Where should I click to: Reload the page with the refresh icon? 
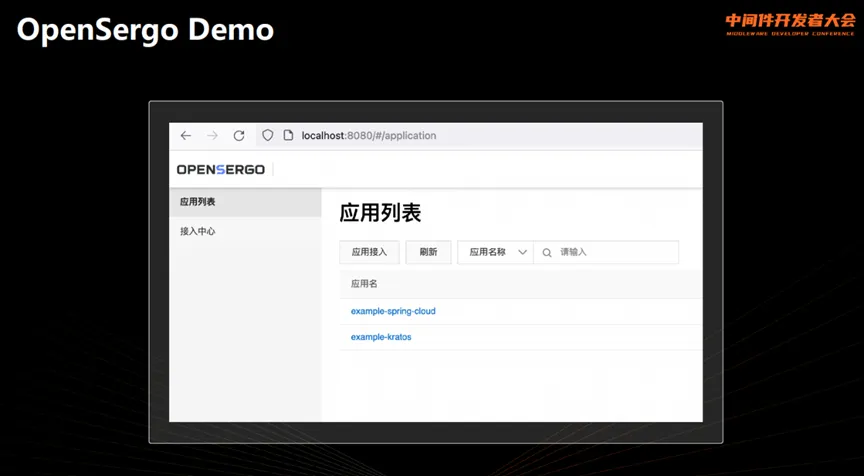[x=239, y=136]
